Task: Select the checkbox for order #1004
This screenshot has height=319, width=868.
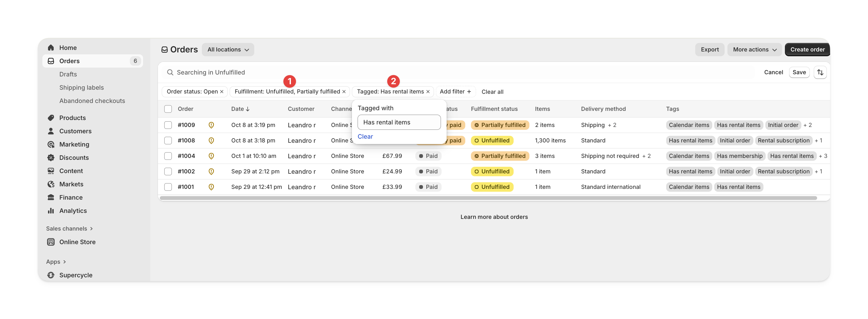Action: (x=168, y=156)
